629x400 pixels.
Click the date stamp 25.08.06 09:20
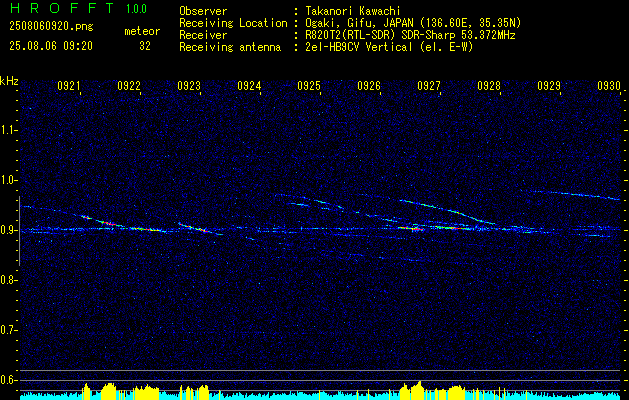tap(51, 46)
